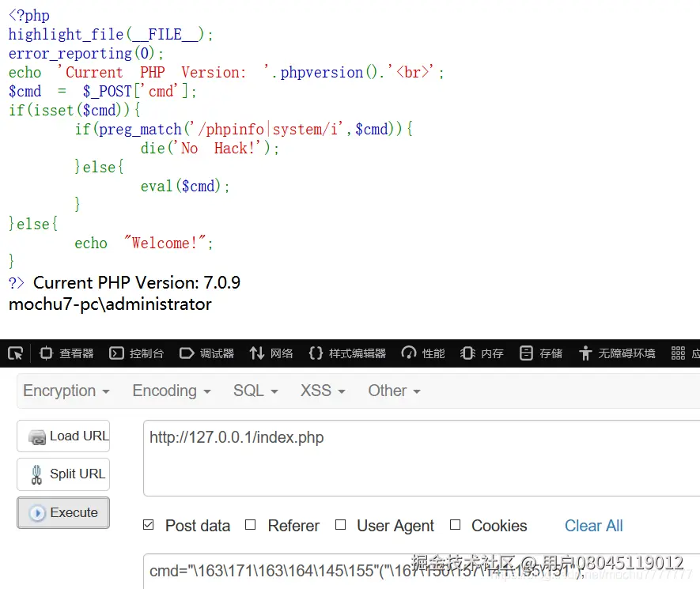Click the Clear All link
The image size is (700, 589).
[x=593, y=526]
